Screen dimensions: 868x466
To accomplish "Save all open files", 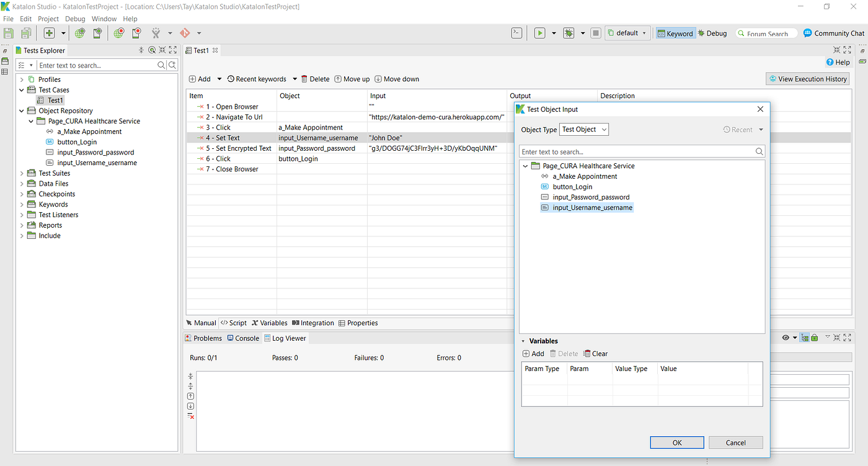I will coord(25,33).
